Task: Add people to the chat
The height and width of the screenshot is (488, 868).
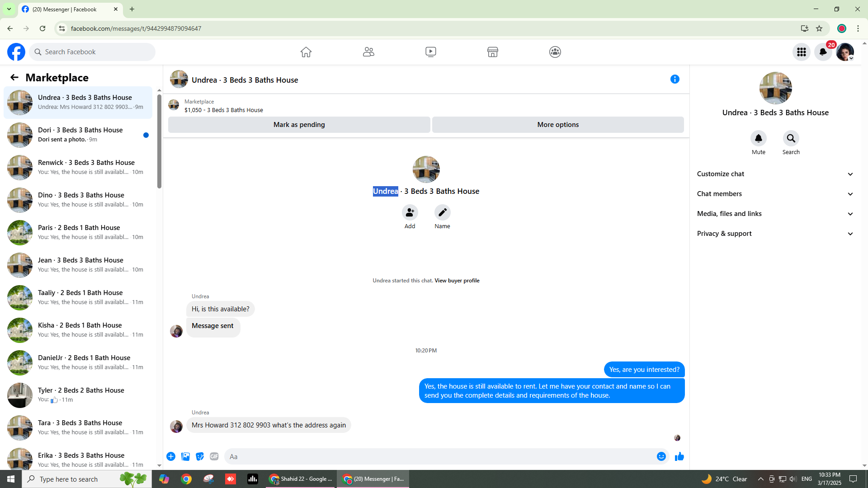Action: click(410, 212)
